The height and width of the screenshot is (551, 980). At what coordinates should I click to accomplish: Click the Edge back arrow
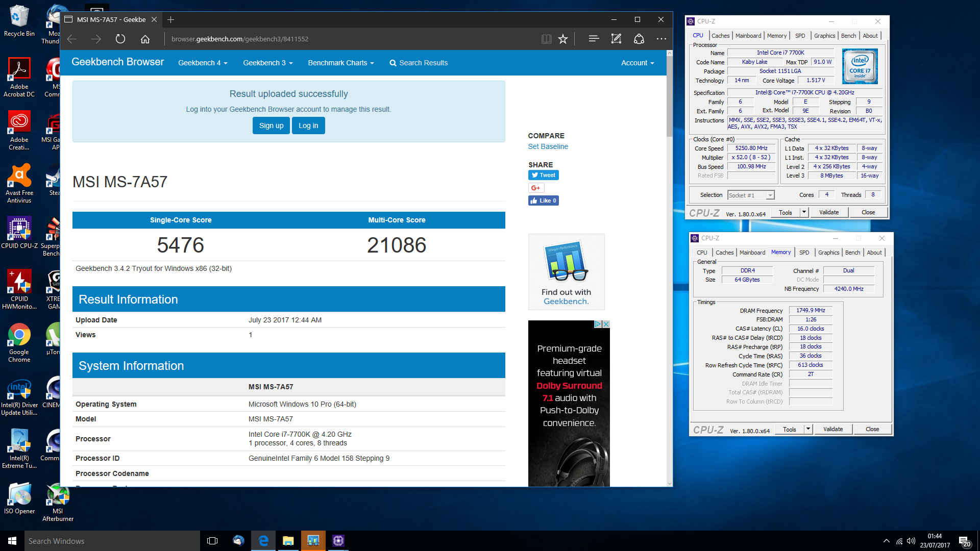click(x=72, y=39)
